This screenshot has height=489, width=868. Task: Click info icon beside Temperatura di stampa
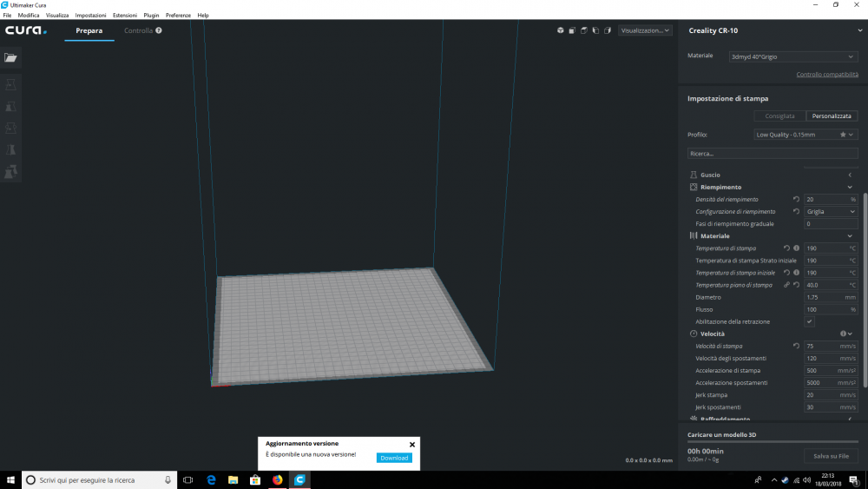tap(796, 248)
